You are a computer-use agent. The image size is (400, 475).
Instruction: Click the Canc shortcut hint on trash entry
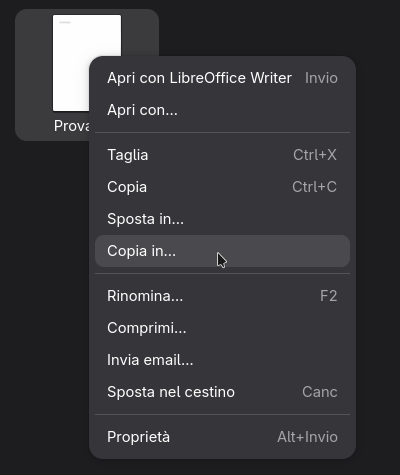(320, 392)
